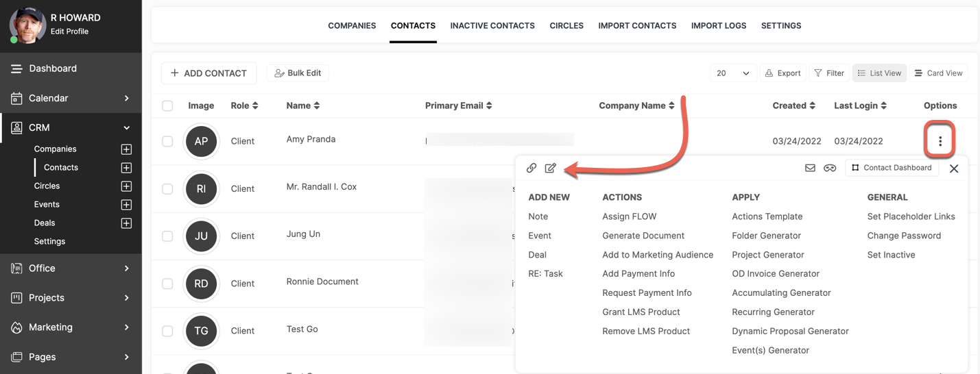Switch to the Inactive Contacts tab
The height and width of the screenshot is (374, 980).
click(492, 26)
